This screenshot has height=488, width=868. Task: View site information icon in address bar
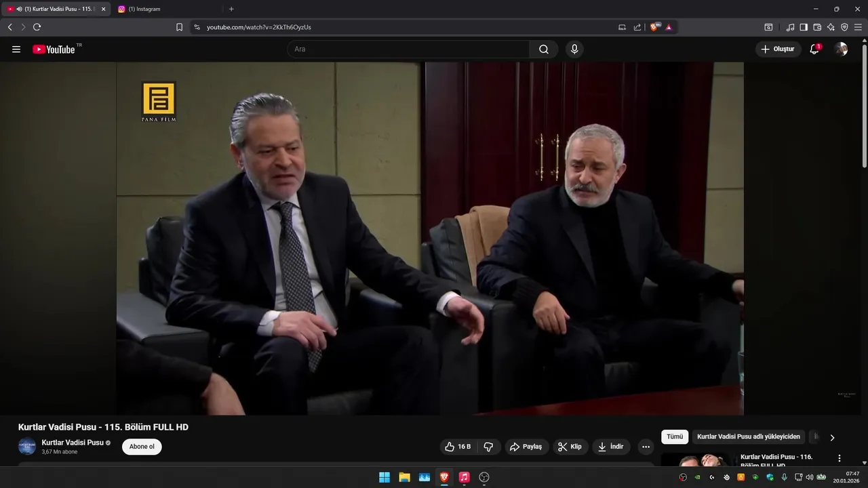point(197,27)
